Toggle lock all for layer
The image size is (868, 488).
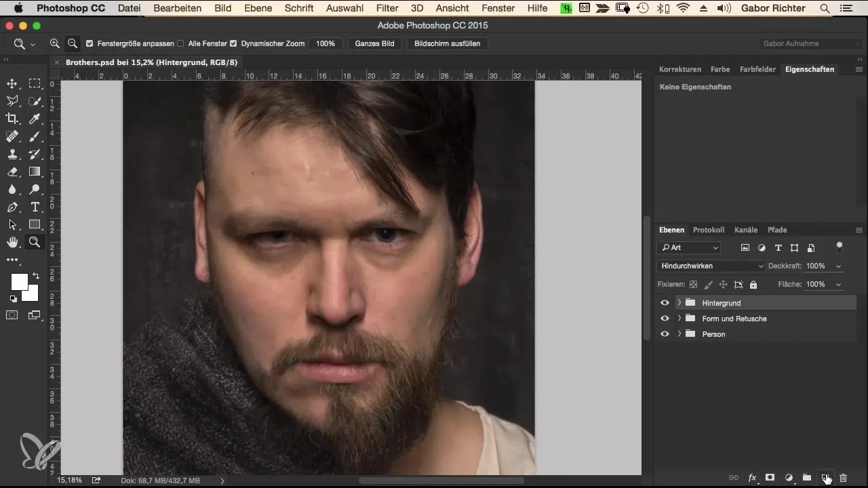pos(753,285)
